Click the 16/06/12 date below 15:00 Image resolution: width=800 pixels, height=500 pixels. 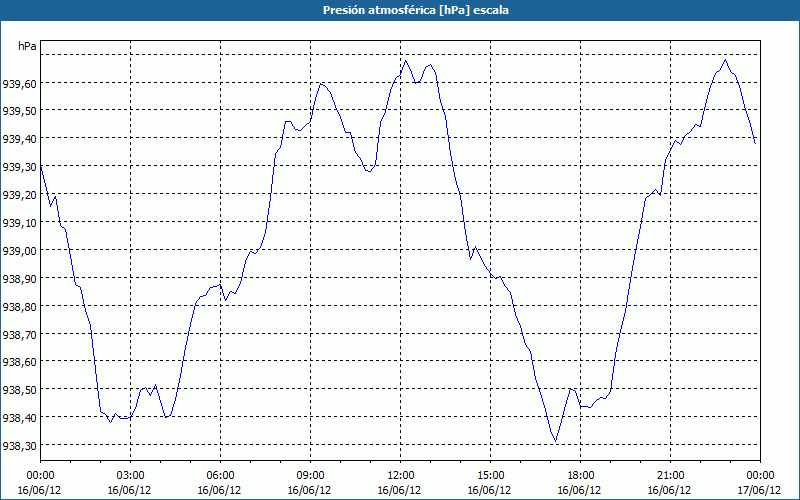coord(490,490)
